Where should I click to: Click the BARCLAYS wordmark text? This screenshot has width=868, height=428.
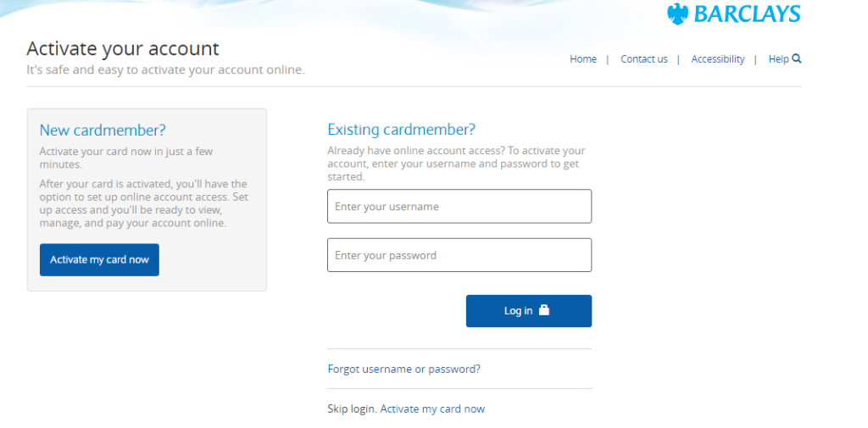point(747,14)
